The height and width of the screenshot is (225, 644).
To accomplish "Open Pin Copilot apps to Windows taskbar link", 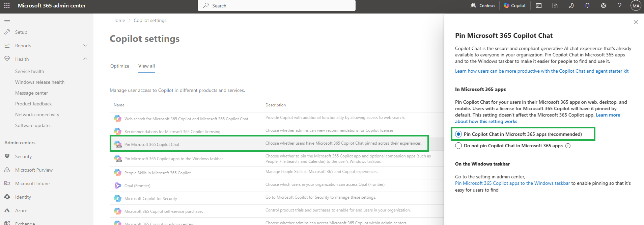I will coord(512,183).
